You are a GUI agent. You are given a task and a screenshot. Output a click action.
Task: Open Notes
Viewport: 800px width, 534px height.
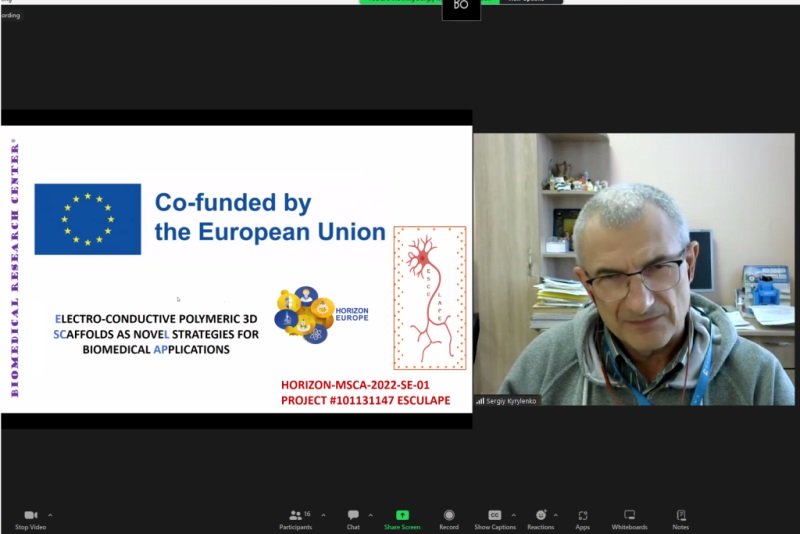pos(681,520)
